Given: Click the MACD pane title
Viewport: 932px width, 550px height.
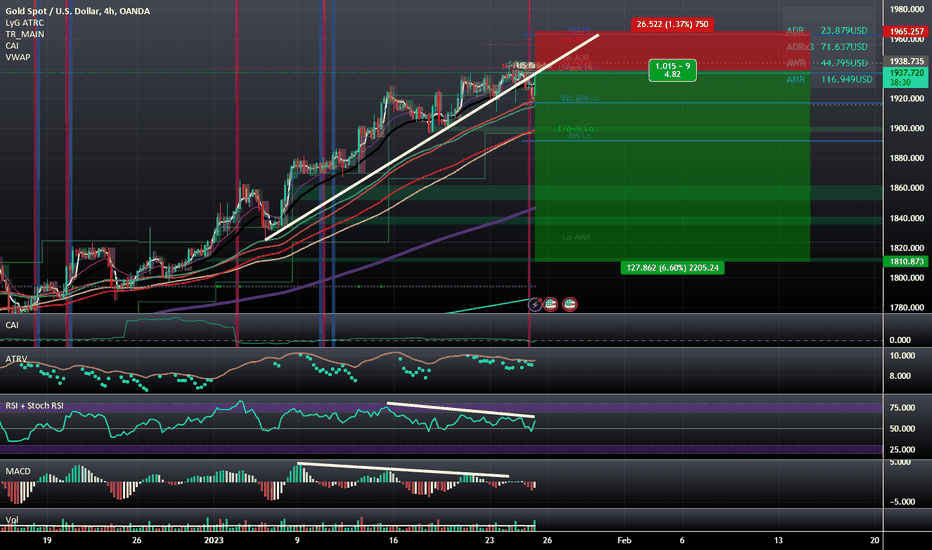Looking at the screenshot, I should 18,471.
